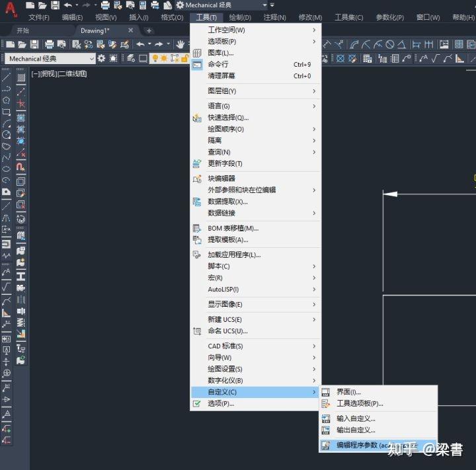Image resolution: width=476 pixels, height=470 pixels.
Task: Open the 格式(O) menu
Action: [x=172, y=17]
